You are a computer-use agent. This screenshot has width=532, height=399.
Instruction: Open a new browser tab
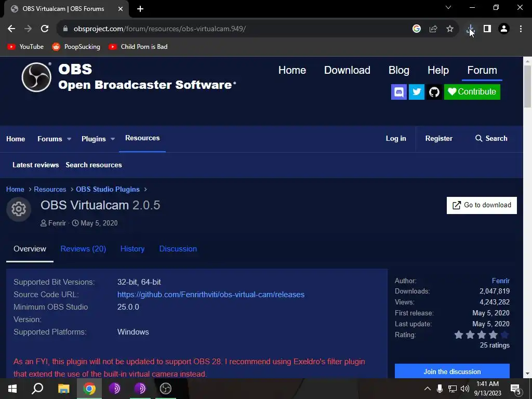click(x=140, y=9)
